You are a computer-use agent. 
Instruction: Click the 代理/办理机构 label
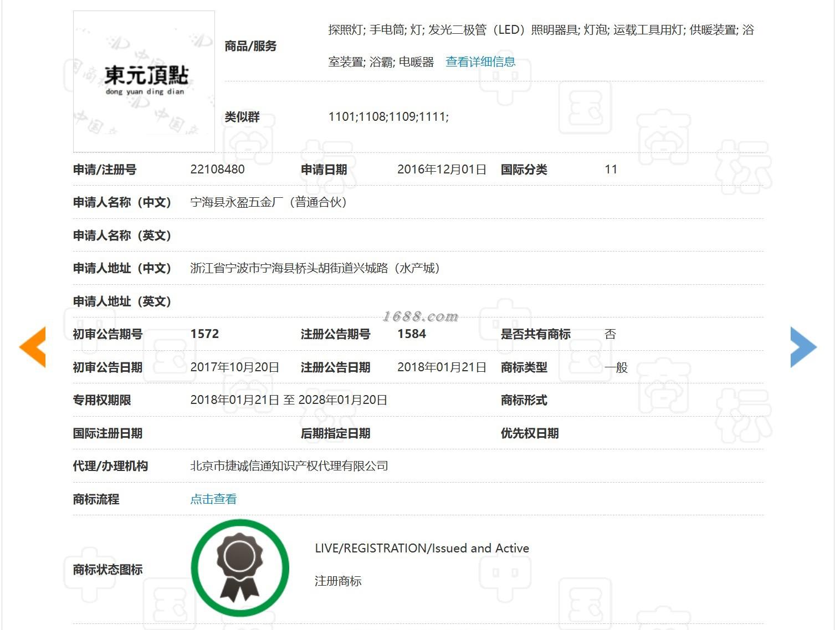(x=110, y=466)
